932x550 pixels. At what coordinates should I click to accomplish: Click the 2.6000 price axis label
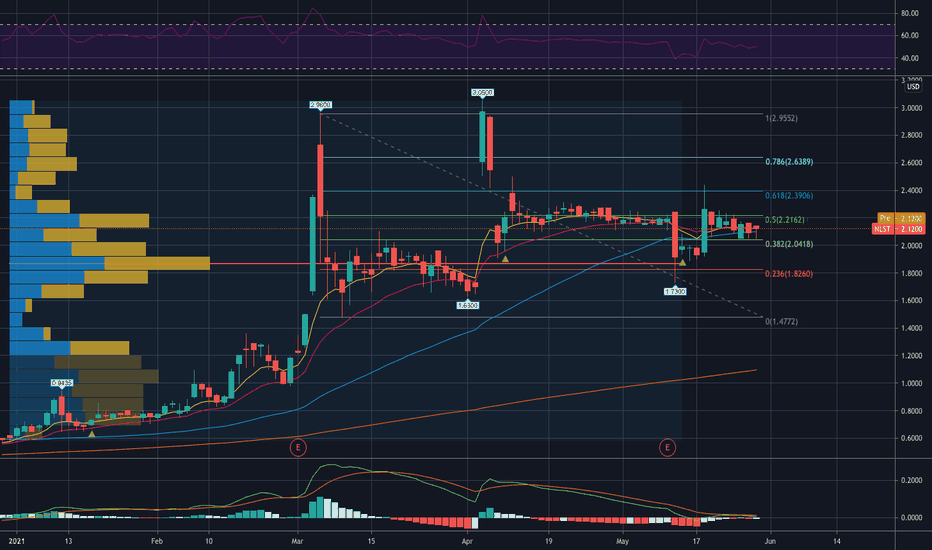click(x=911, y=163)
